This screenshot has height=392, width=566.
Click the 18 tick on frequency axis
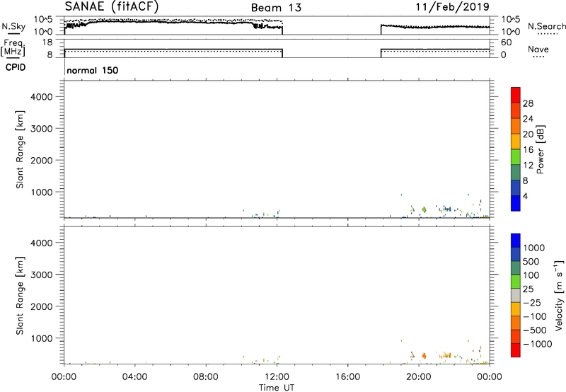click(47, 42)
